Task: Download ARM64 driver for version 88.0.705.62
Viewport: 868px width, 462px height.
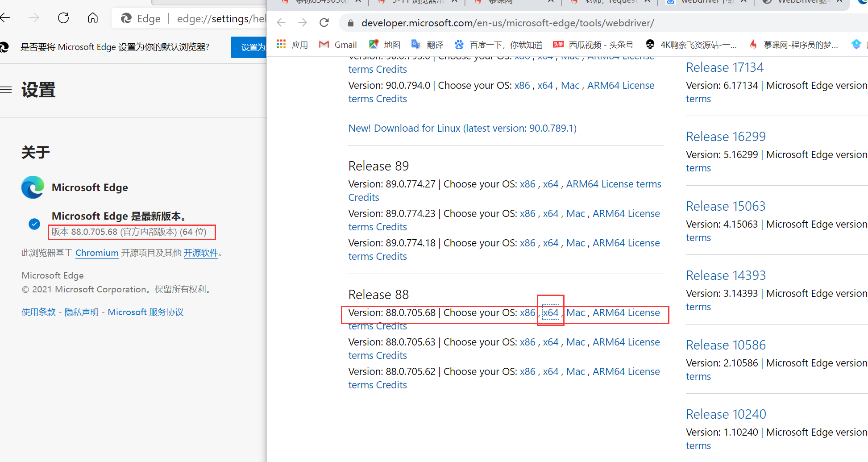Action: 609,371
